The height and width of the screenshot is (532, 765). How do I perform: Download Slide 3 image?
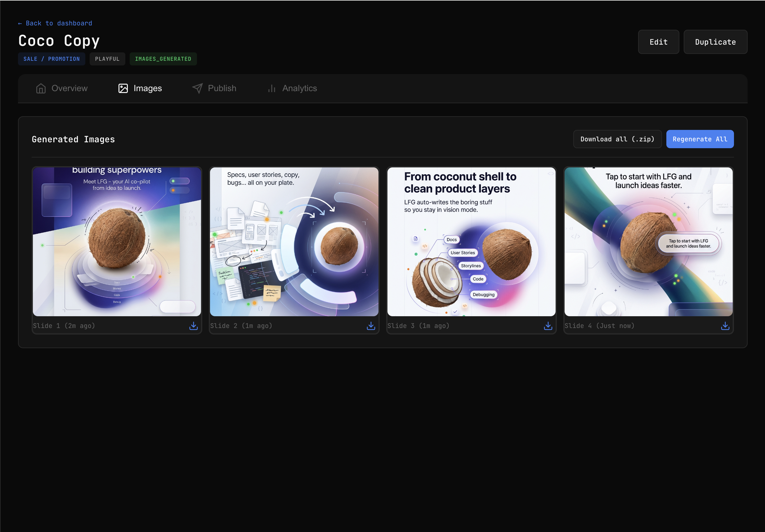pos(548,326)
